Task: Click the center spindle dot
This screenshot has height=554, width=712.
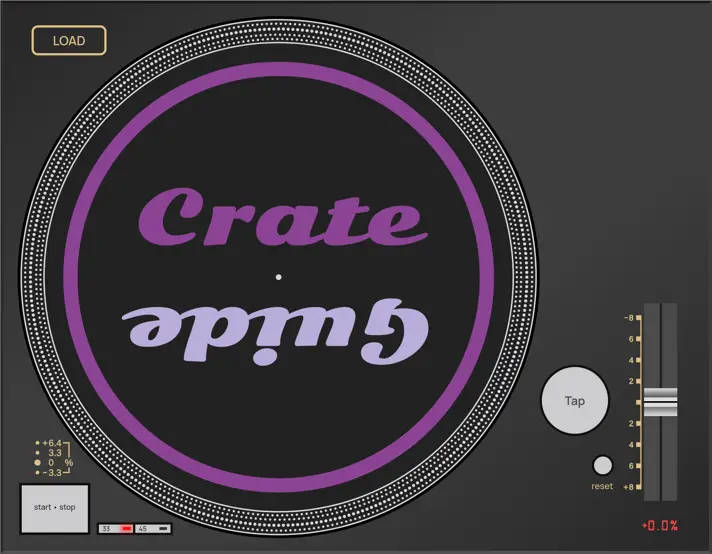Action: (x=278, y=277)
